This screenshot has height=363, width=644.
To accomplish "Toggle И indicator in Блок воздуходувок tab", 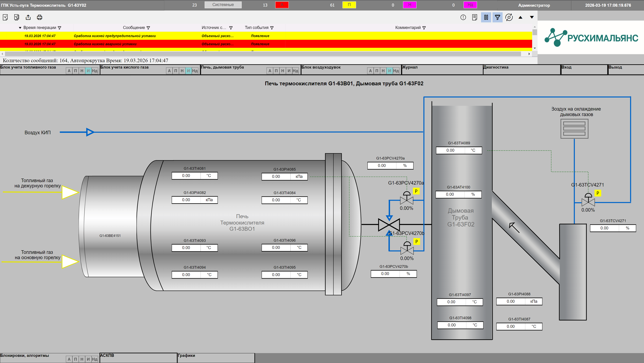I will (x=390, y=71).
